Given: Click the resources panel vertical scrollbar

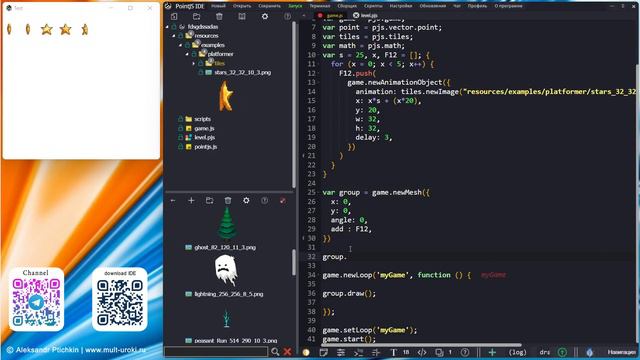Looking at the screenshot, I should pos(293,262).
